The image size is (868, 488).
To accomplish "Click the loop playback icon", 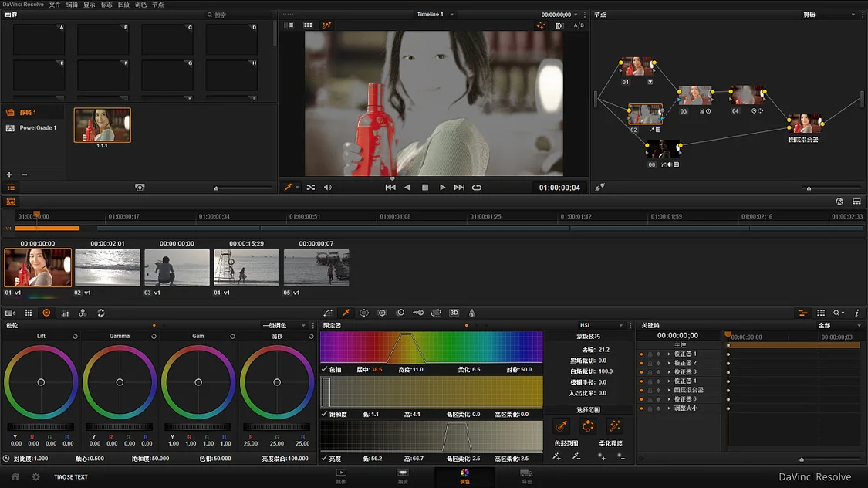I will [x=477, y=188].
